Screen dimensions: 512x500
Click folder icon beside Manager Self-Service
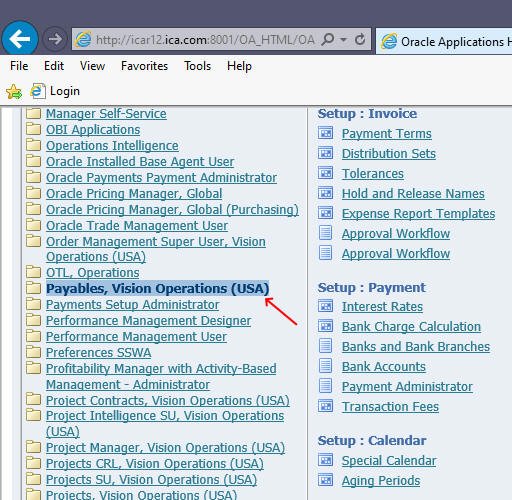(33, 114)
